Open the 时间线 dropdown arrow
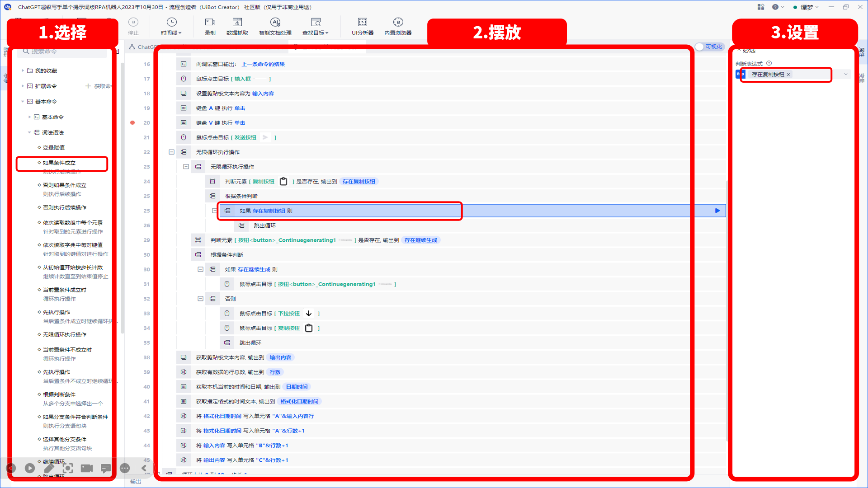Screen dimensions: 868x488 coord(180,33)
